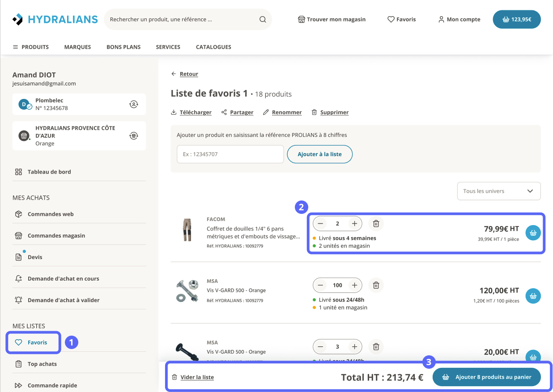Click the Hydralians logo
553x392 pixels.
click(55, 19)
